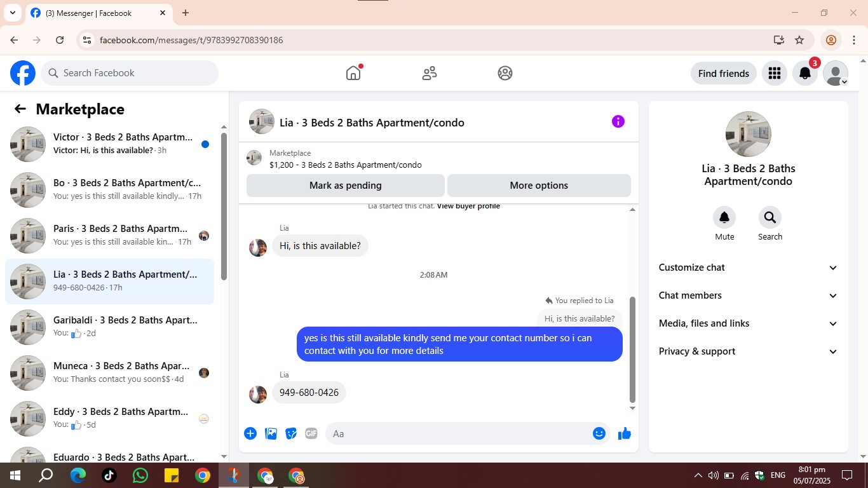868x488 pixels.
Task: Search in conversation using magnifier icon
Action: tap(770, 217)
